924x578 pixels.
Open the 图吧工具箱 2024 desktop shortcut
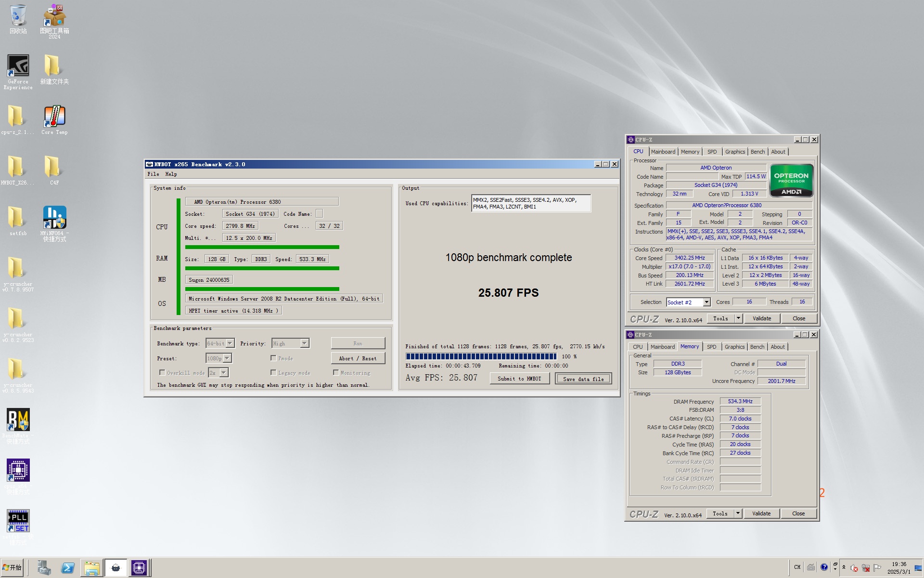pos(54,21)
